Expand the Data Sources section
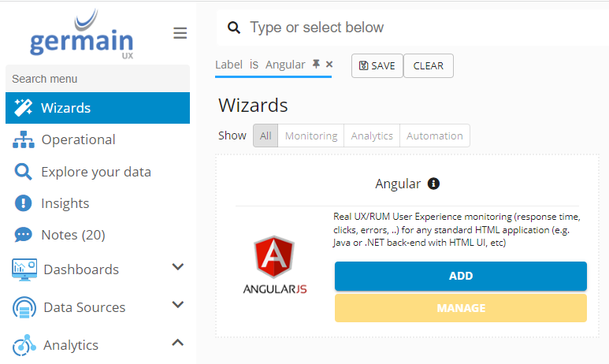The width and height of the screenshot is (609, 364). pyautogui.click(x=178, y=306)
